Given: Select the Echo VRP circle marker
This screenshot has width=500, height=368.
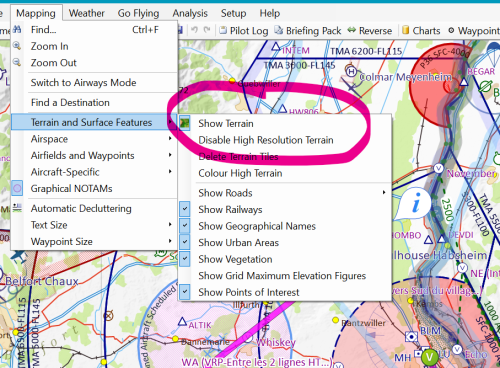Looking at the screenshot, I should (457, 349).
